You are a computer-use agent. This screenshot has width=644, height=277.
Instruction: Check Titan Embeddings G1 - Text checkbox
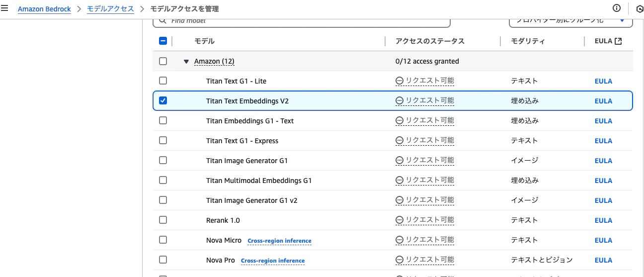[163, 120]
